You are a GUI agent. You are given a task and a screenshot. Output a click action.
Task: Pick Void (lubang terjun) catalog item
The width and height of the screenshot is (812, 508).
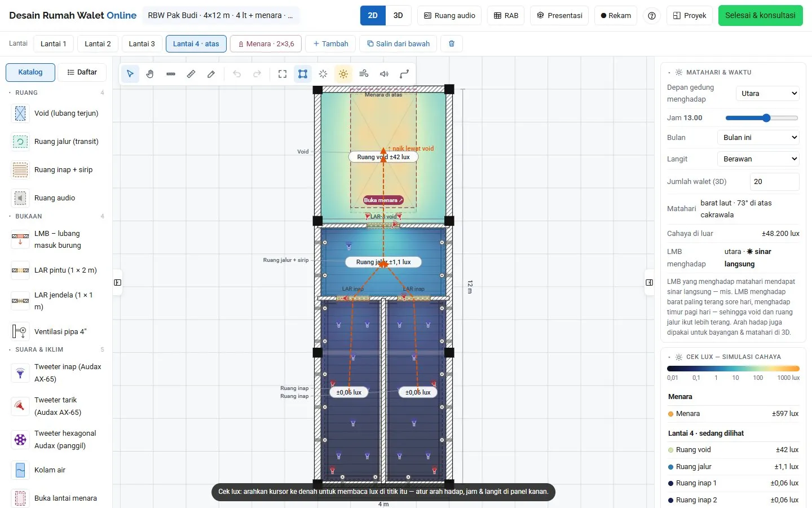click(56, 113)
